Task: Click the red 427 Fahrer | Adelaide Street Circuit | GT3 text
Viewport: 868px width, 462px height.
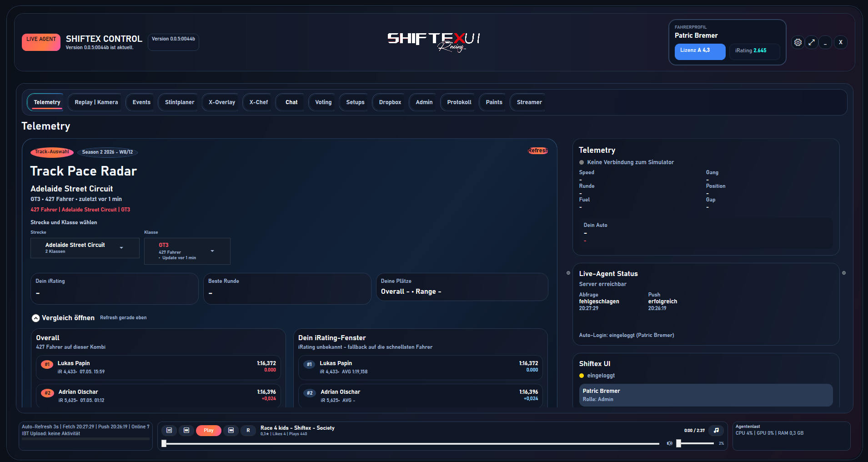Action: click(80, 210)
